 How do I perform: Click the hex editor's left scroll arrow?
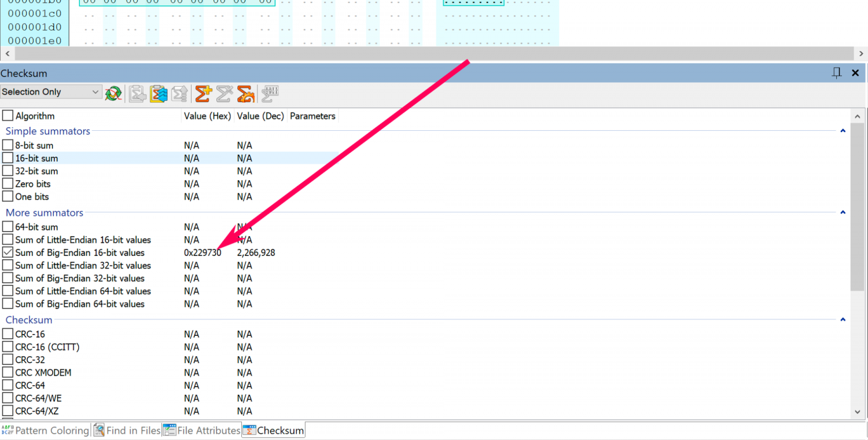[7, 53]
